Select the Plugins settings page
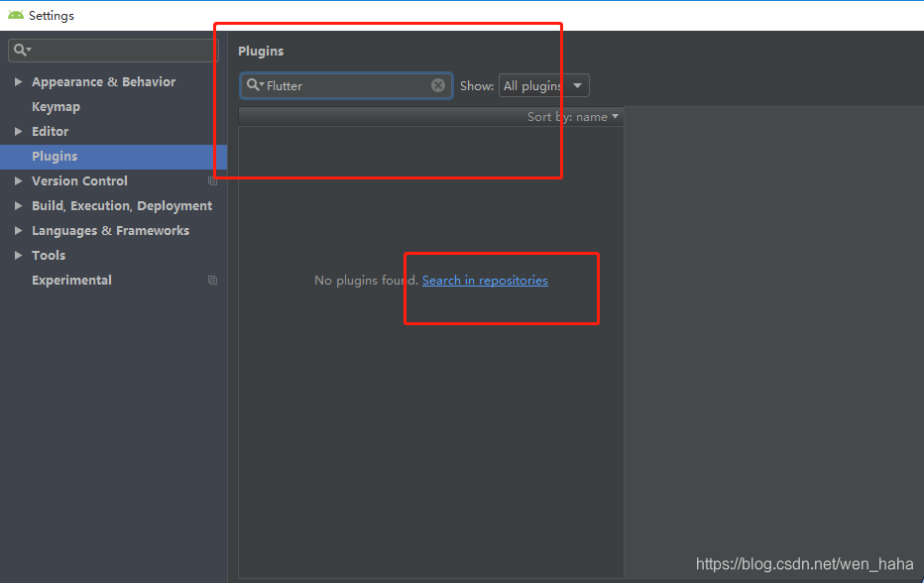924x583 pixels. tap(113, 157)
